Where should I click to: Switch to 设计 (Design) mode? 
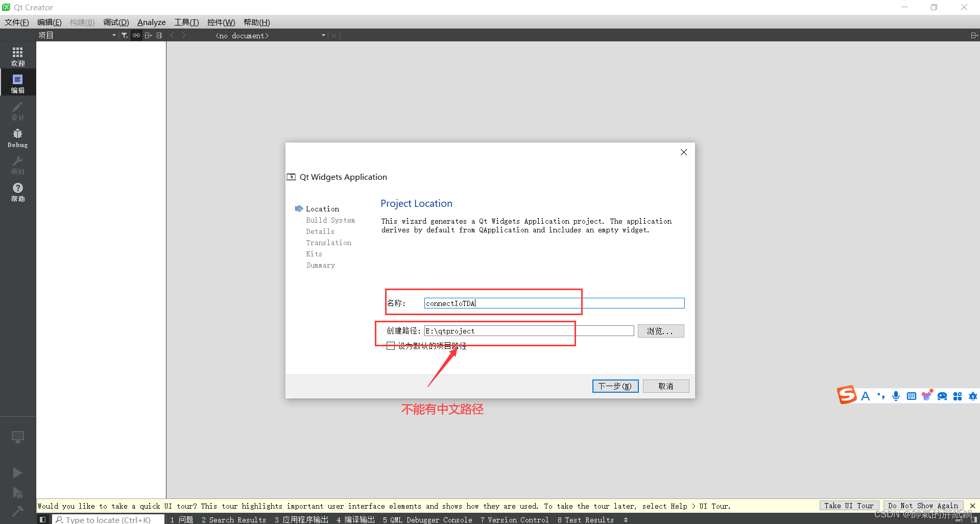click(17, 110)
